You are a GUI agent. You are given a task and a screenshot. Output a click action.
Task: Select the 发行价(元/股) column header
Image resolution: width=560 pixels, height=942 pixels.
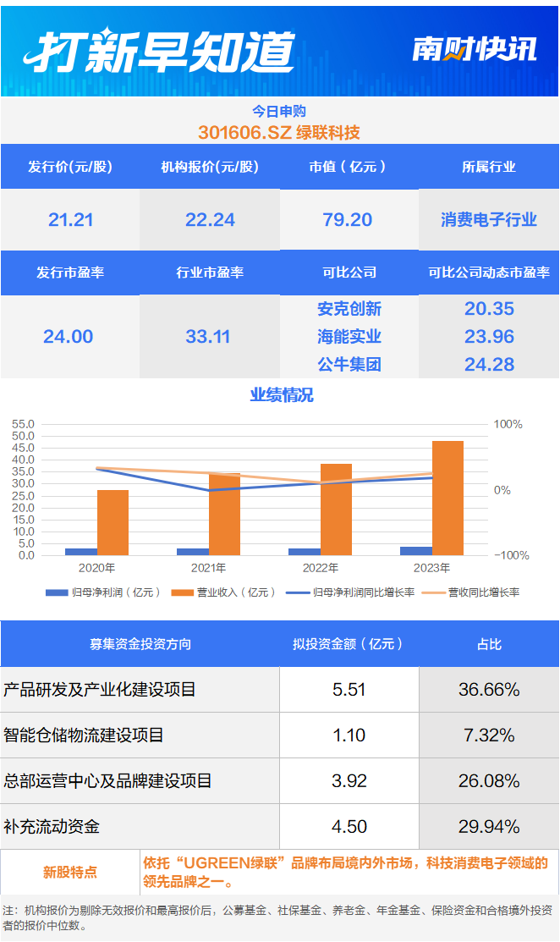[70, 167]
